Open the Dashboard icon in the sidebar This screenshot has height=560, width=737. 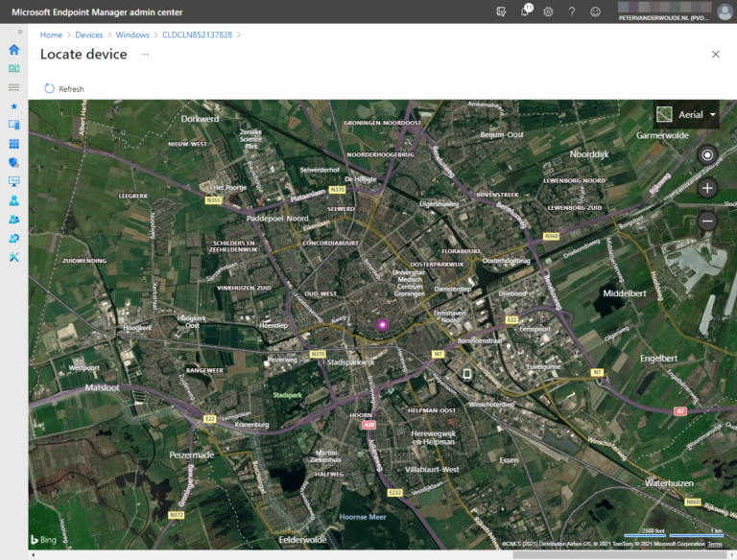tap(13, 68)
